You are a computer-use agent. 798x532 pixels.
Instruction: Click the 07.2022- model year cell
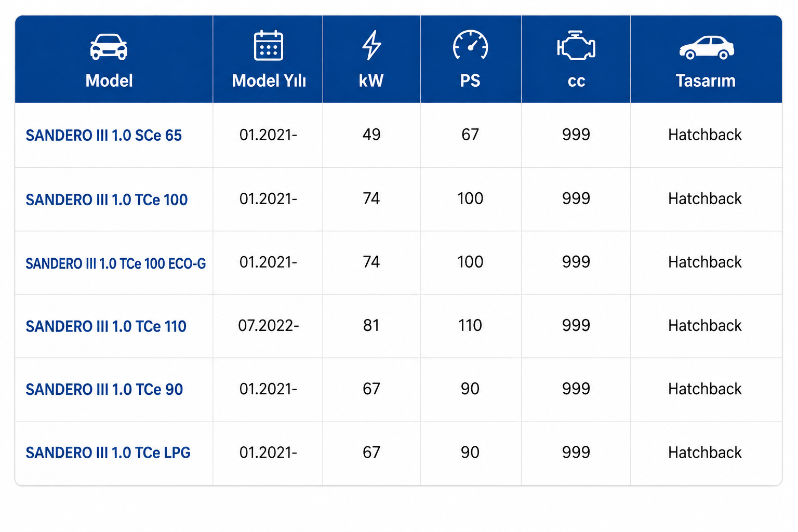point(269,326)
